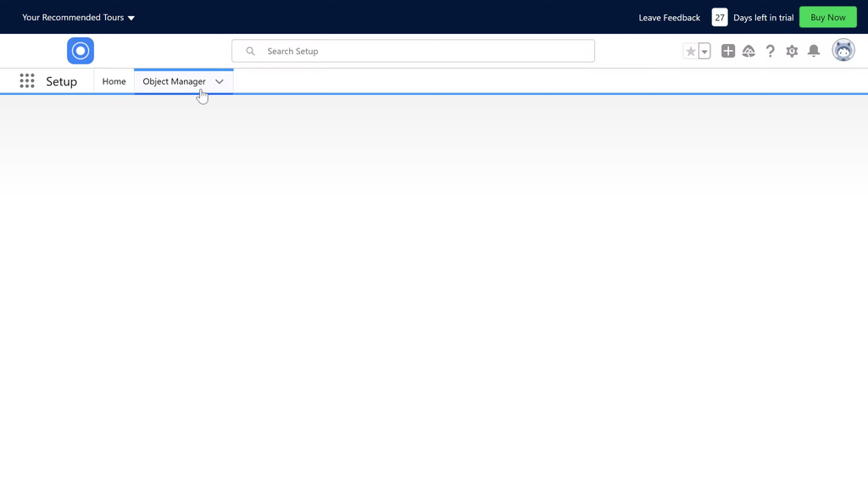
Task: Click the Days left in trial text
Action: pos(763,17)
